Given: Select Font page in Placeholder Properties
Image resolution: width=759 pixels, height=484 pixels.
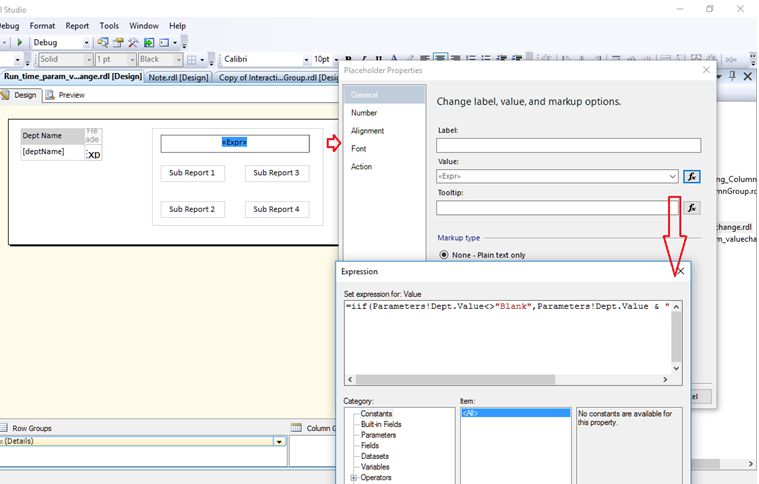Looking at the screenshot, I should click(358, 149).
